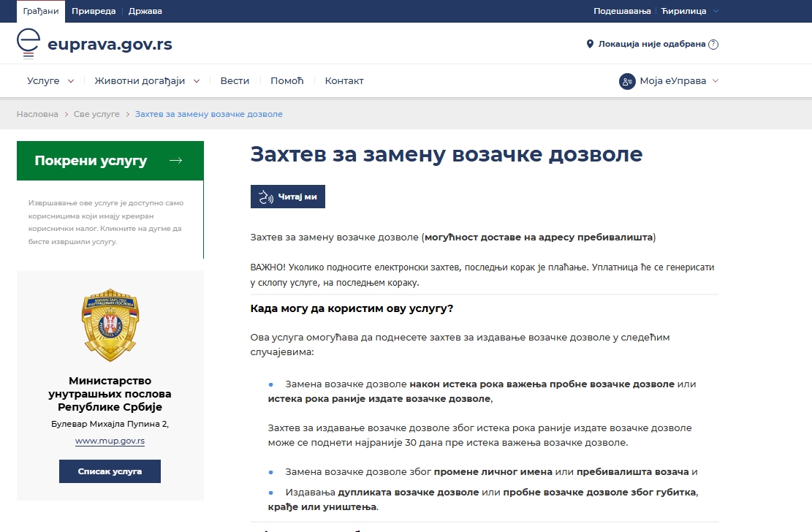Click the Моја еУправа user avatar icon

627,81
